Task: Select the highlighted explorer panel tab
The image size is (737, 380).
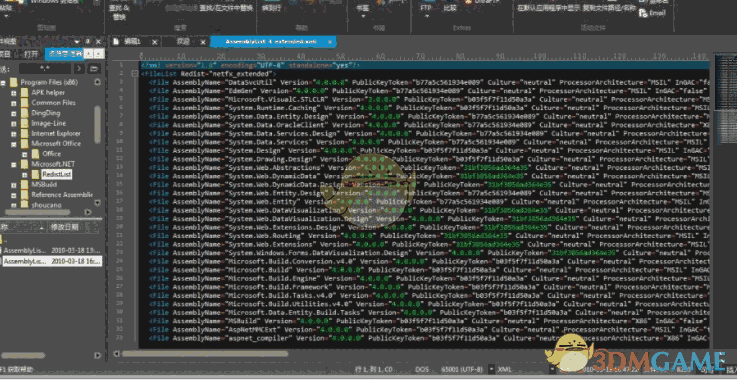Action: click(x=64, y=54)
